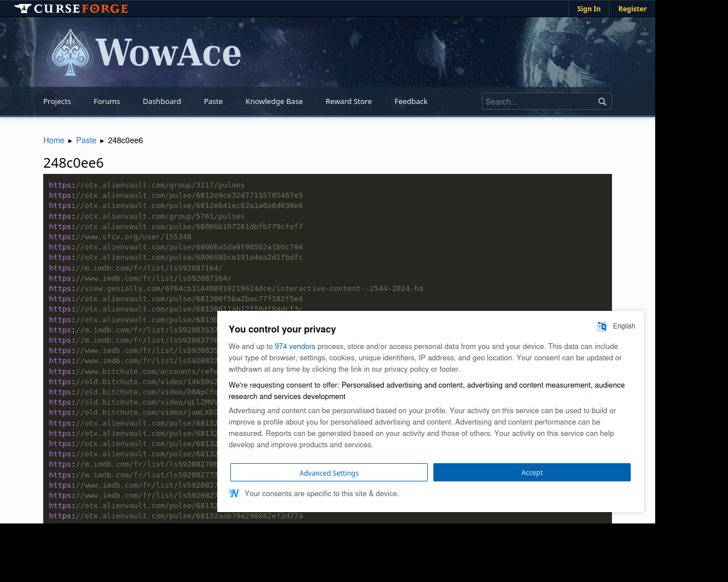The height and width of the screenshot is (582, 728).
Task: Open the Projects menu
Action: point(57,102)
